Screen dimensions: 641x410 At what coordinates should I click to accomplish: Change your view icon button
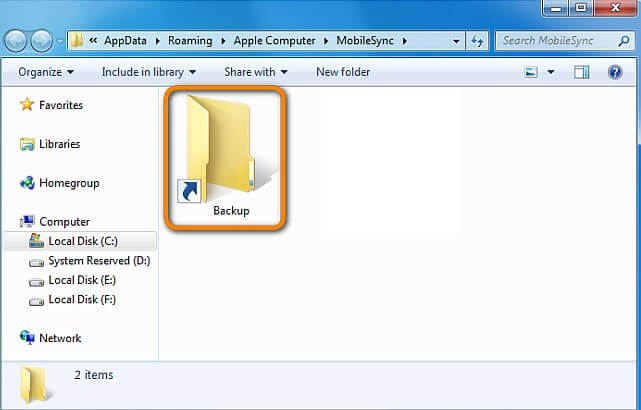click(x=531, y=72)
